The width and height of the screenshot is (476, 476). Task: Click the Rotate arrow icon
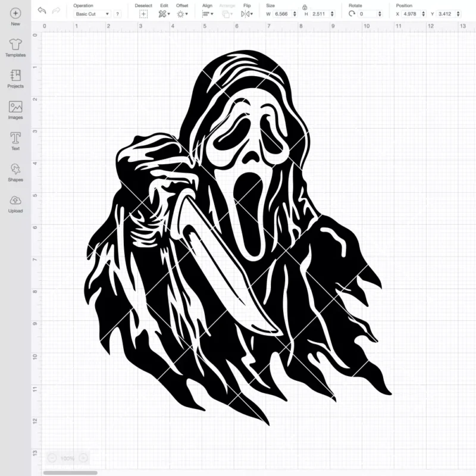click(352, 14)
